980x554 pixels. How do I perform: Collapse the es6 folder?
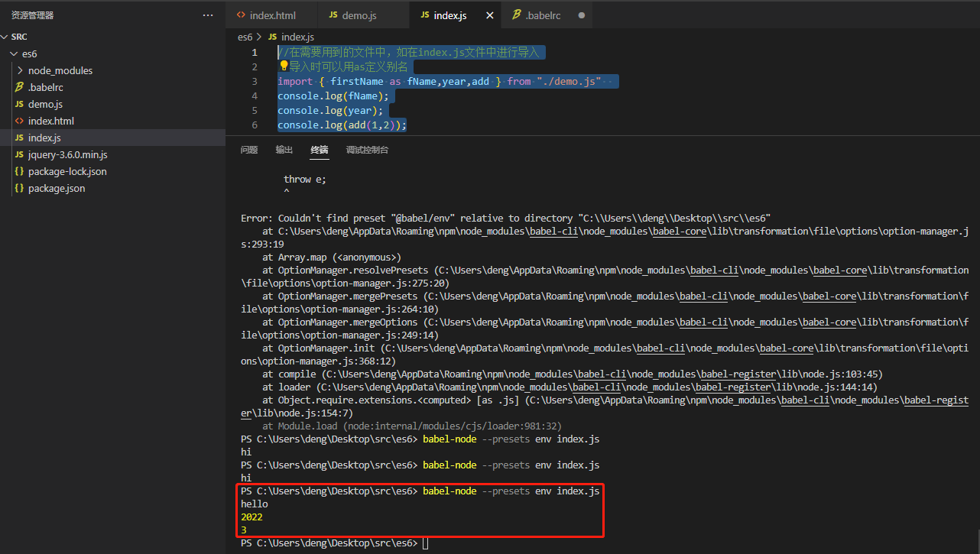click(x=29, y=53)
